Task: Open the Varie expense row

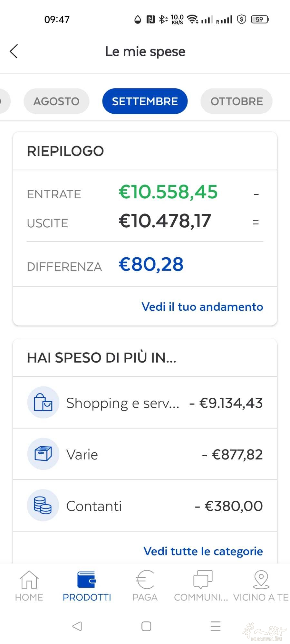Action: pos(145,454)
